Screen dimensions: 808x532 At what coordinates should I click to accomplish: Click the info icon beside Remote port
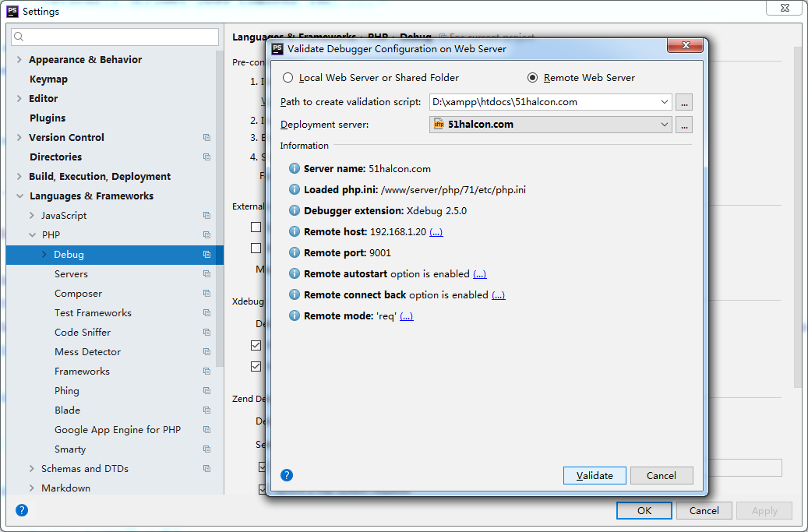[295, 252]
